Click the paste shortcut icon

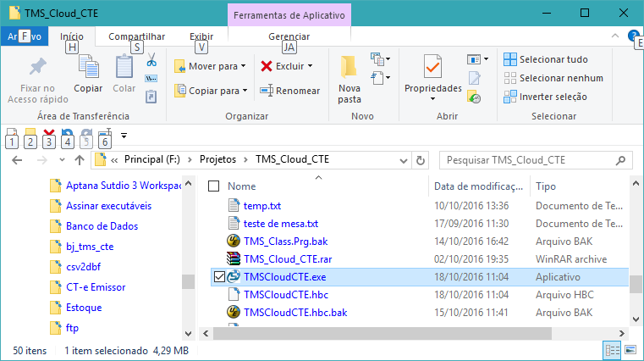pyautogui.click(x=151, y=97)
